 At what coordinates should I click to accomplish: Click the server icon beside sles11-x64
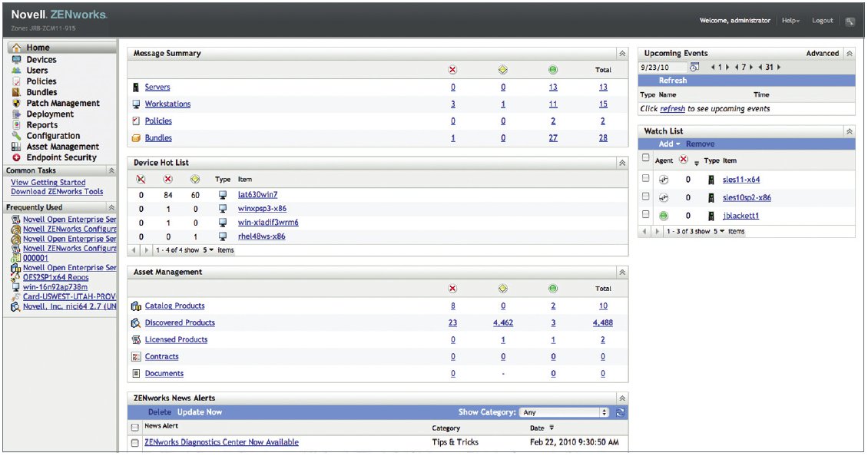pos(711,180)
